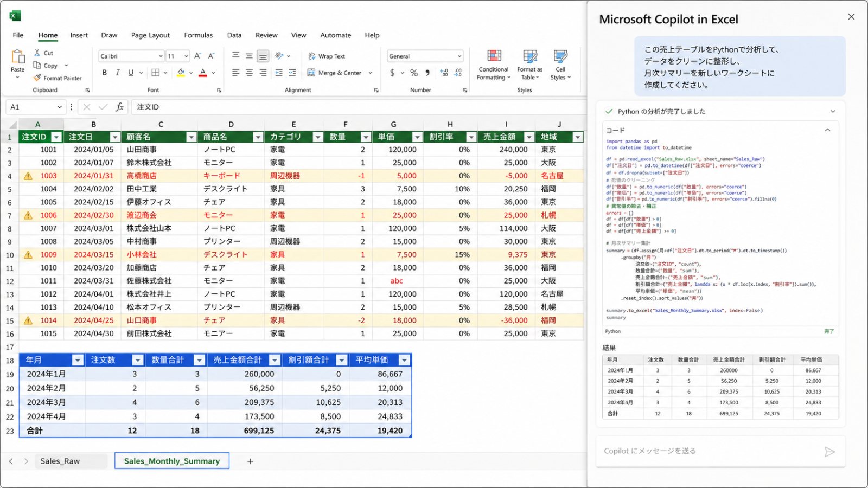This screenshot has height=488, width=868.
Task: Click the Cut scissors icon
Action: (x=37, y=53)
